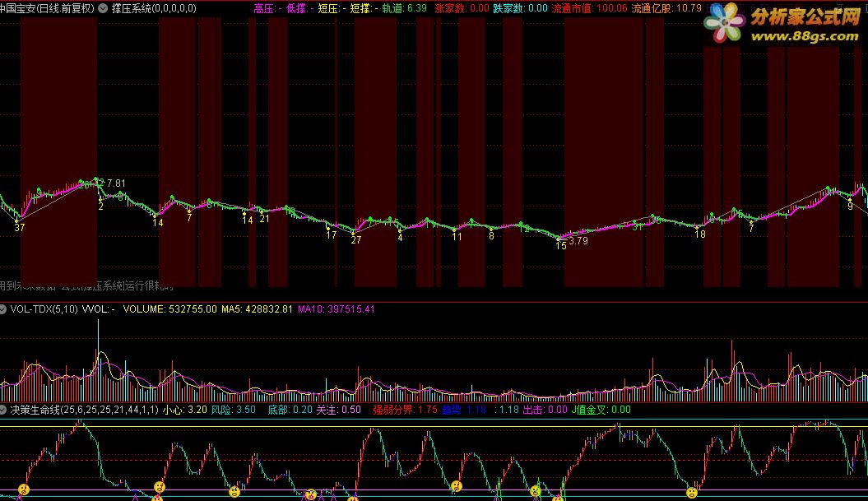Expand the dropdown arrow beside 中国宝安(日线.前复权)

102,8
